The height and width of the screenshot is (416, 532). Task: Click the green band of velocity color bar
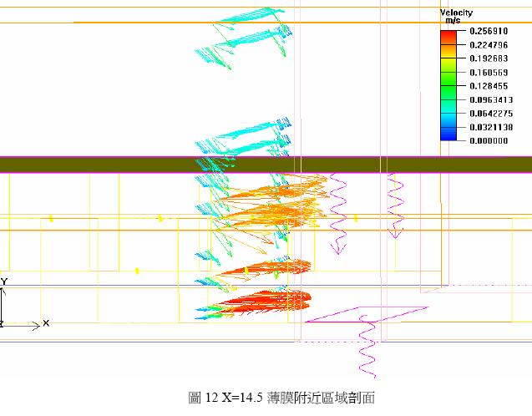tap(448, 85)
